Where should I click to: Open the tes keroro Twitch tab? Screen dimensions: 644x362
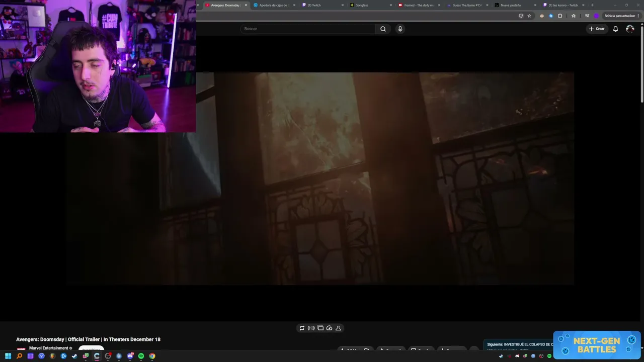(x=564, y=5)
